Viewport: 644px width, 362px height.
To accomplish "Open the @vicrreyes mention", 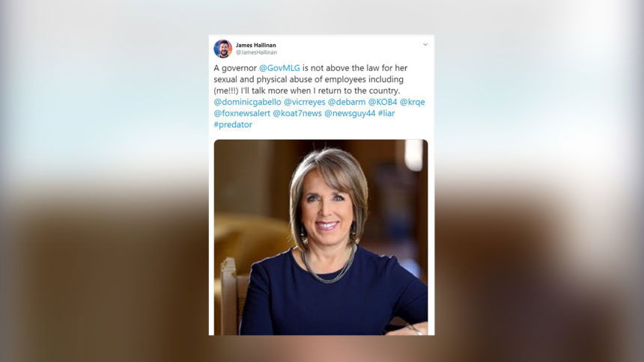I will (304, 102).
